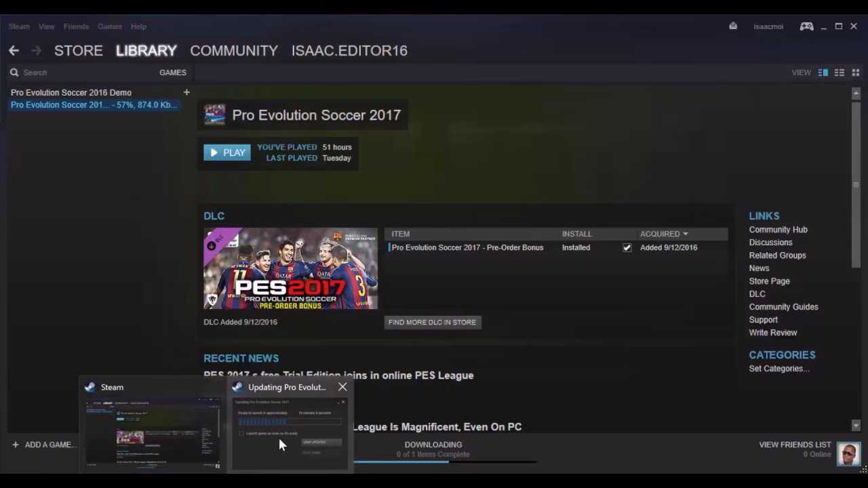Open the Friends menu

point(76,26)
